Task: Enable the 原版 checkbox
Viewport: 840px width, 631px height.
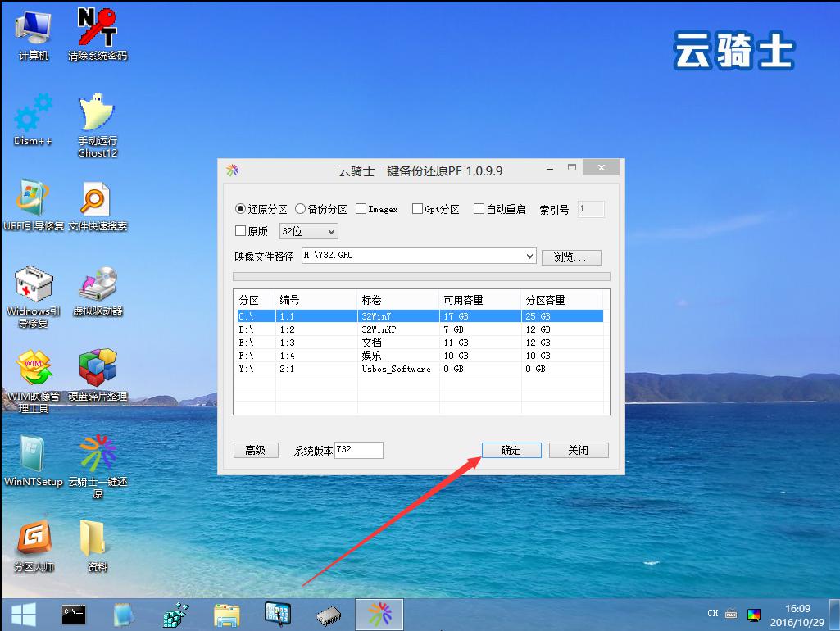Action: pos(239,231)
